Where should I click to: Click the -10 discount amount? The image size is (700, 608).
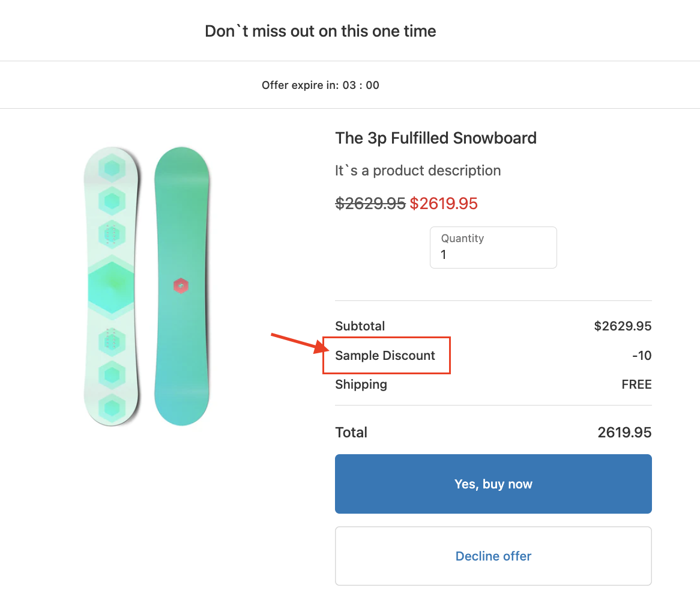(x=641, y=356)
